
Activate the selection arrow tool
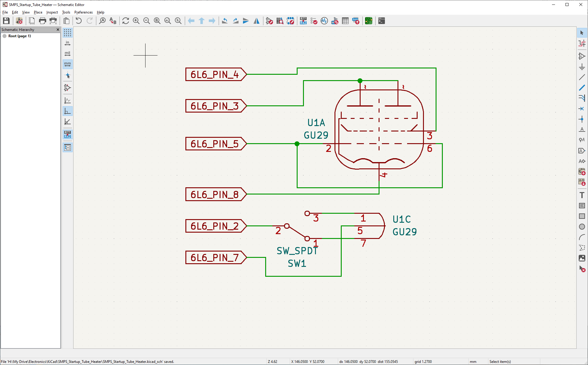coord(582,33)
